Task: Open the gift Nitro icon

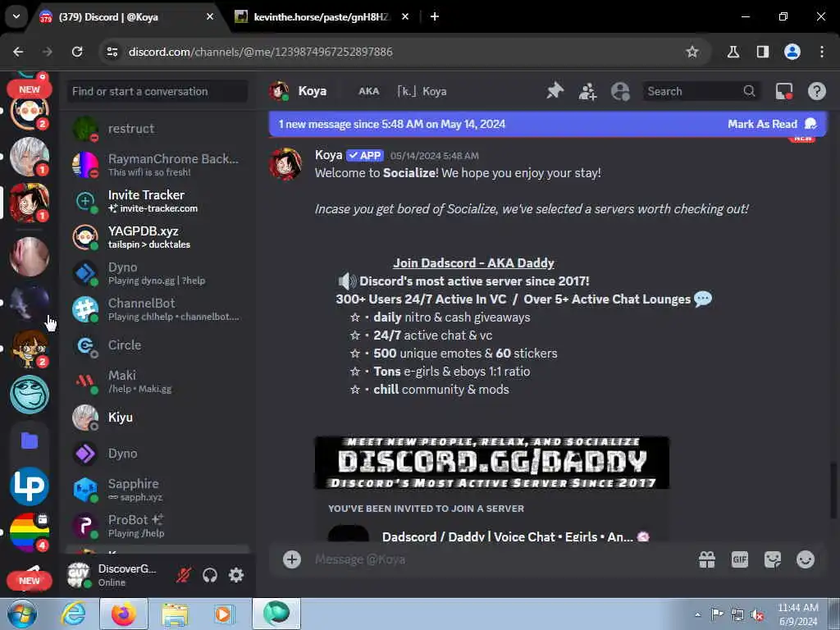Action: click(707, 559)
